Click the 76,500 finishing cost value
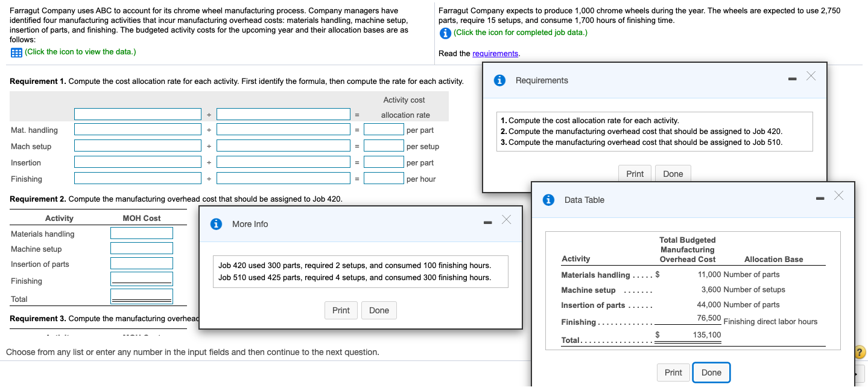 click(708, 318)
